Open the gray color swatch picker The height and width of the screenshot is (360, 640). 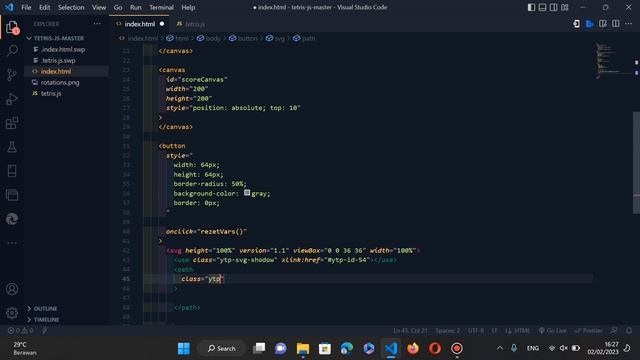coord(247,193)
